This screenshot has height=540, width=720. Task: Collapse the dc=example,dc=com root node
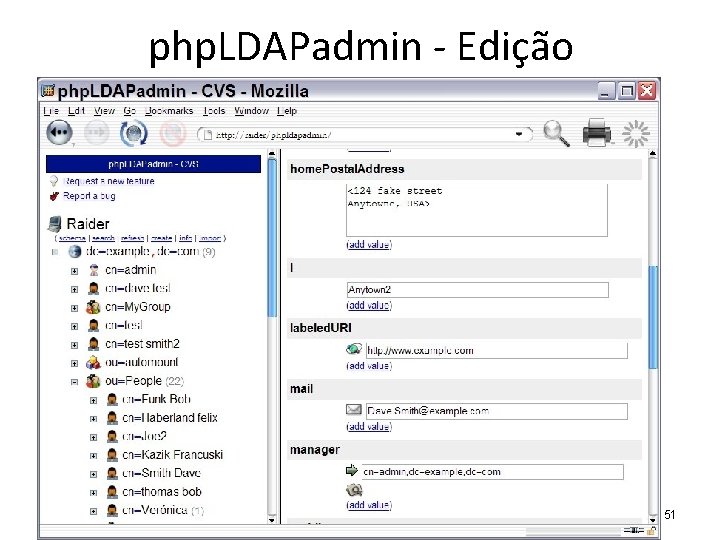click(55, 252)
